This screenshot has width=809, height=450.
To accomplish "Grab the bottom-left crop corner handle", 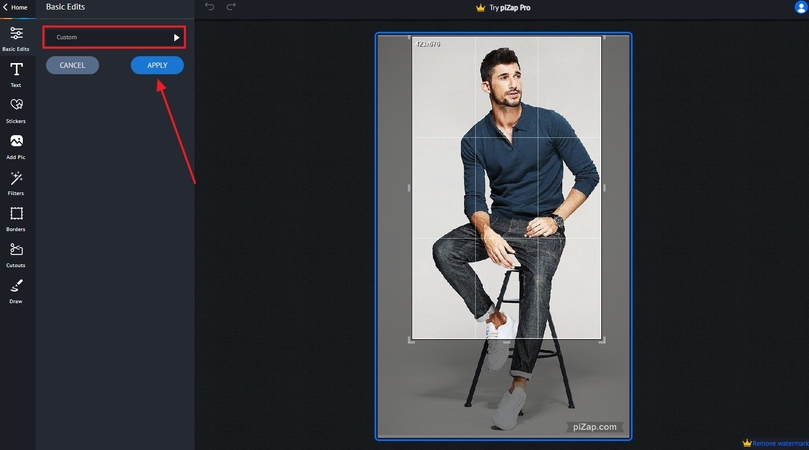I will click(411, 340).
